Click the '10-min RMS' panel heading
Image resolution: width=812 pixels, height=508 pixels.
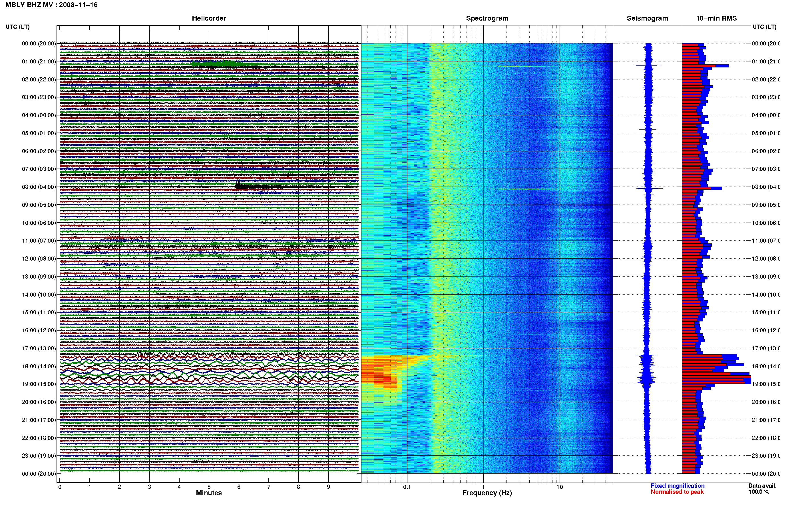716,18
